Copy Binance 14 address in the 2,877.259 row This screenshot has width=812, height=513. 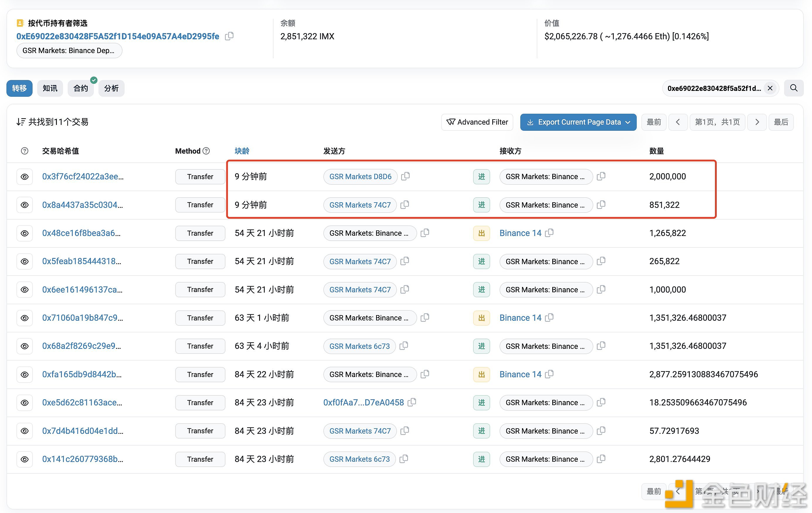point(549,374)
